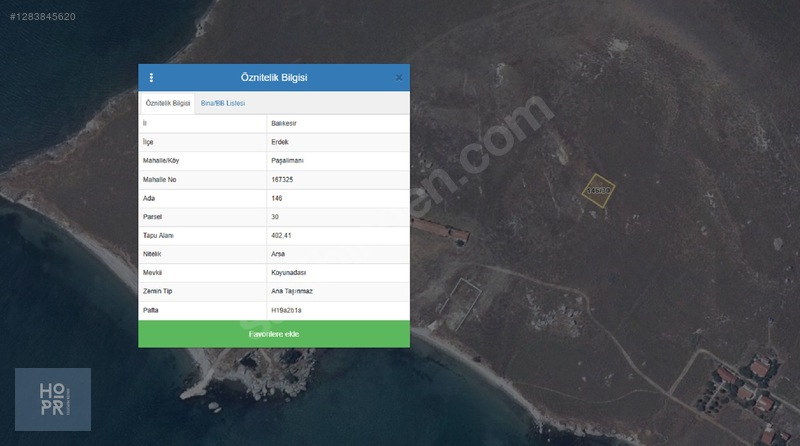Open the three-dot menu in dialog header

[151, 78]
